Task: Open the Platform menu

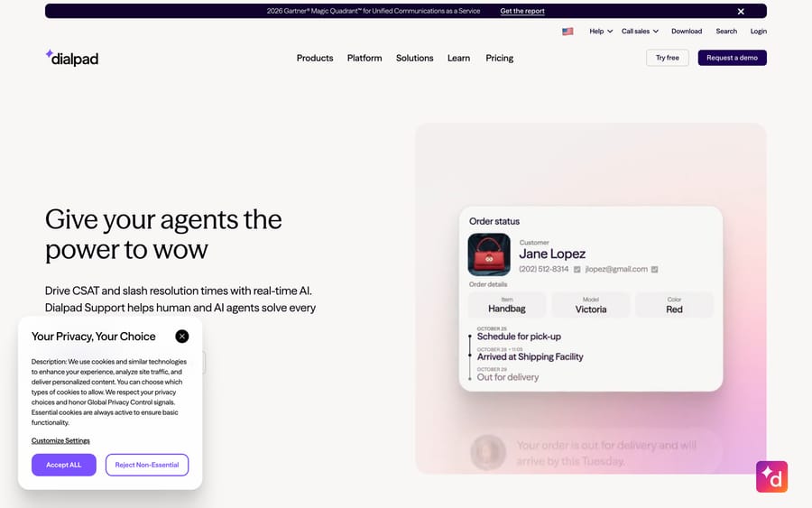Action: click(x=364, y=58)
